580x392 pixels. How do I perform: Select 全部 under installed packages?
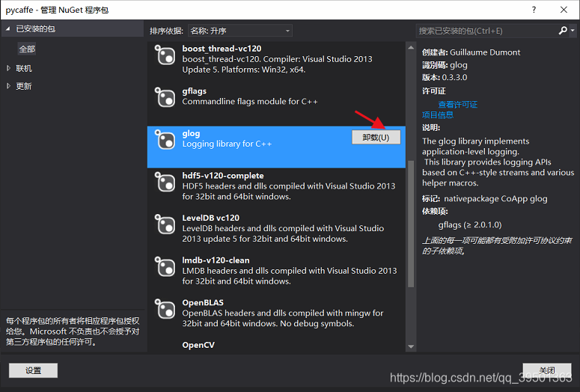click(27, 49)
